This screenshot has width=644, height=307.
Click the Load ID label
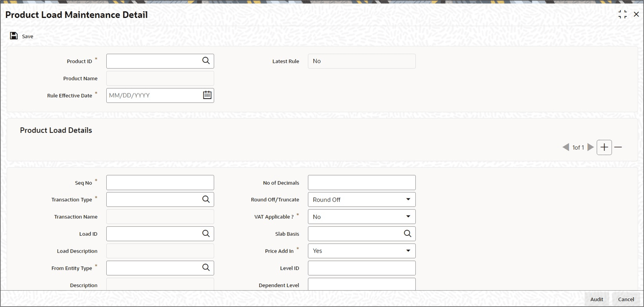88,234
